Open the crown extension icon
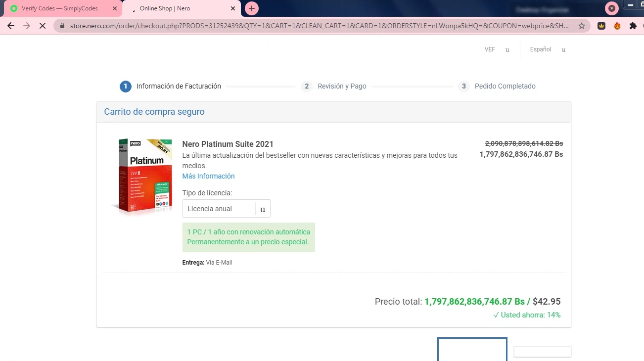The height and width of the screenshot is (361, 644). pos(601,26)
